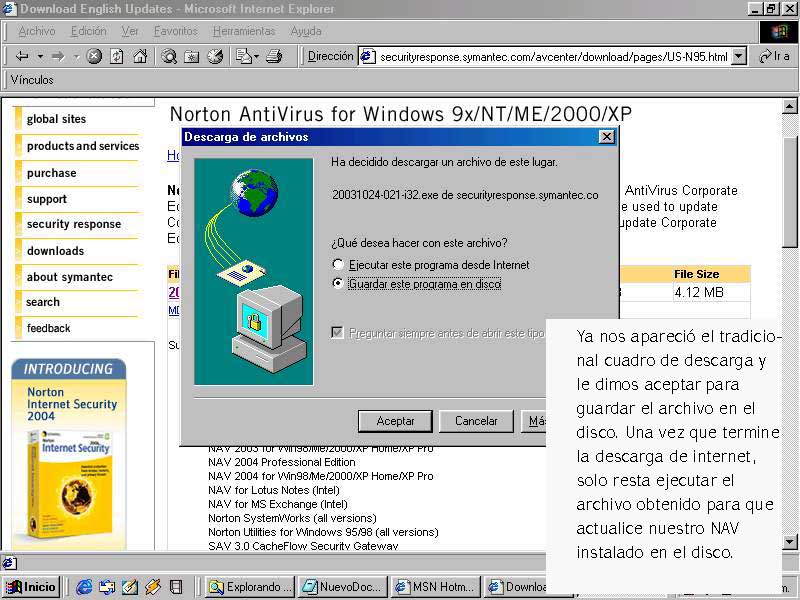The image size is (800, 600).
Task: Open the Ver menu
Action: [130, 31]
